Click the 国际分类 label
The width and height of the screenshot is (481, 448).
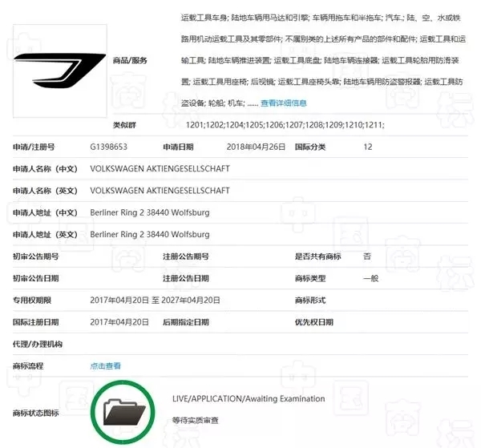point(310,147)
